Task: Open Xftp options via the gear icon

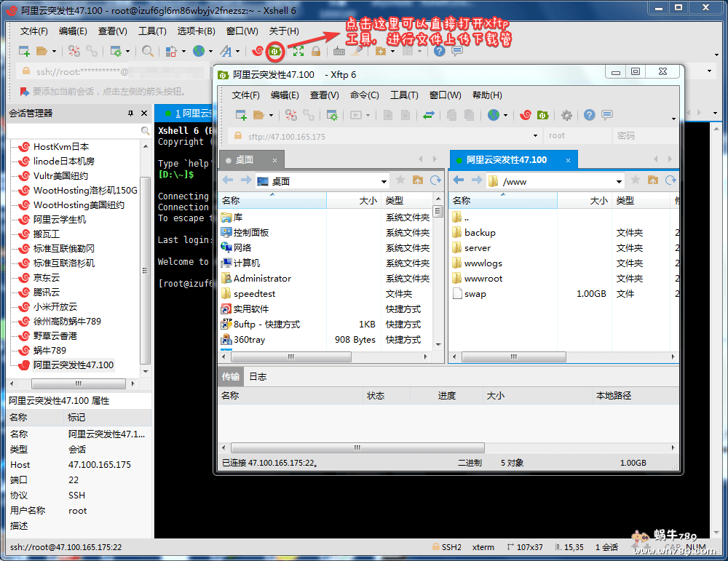Action: click(x=566, y=115)
